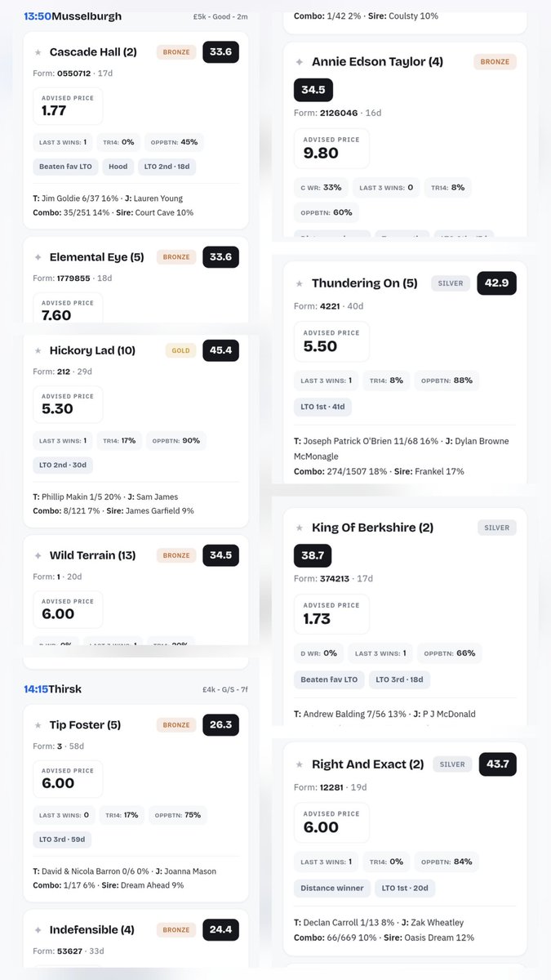Image resolution: width=551 pixels, height=980 pixels.
Task: Click the star icon beside Cascade Hall
Action: tap(38, 52)
